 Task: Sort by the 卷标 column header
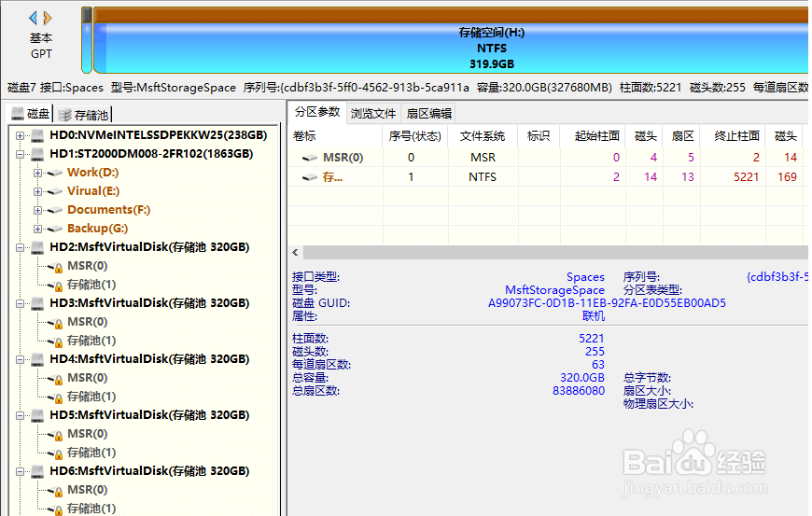pyautogui.click(x=336, y=135)
